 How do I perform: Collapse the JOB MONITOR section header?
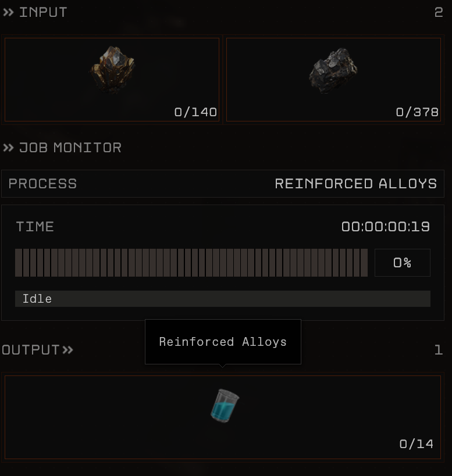pos(70,148)
